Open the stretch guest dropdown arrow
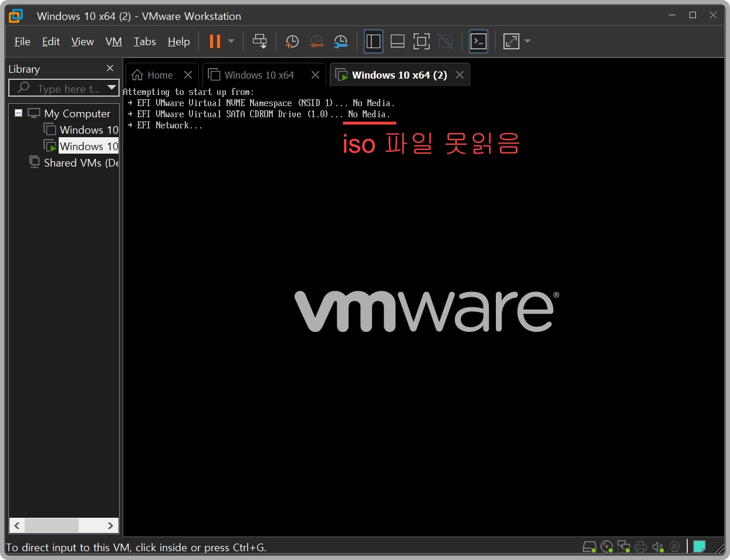The image size is (730, 560). tap(528, 41)
